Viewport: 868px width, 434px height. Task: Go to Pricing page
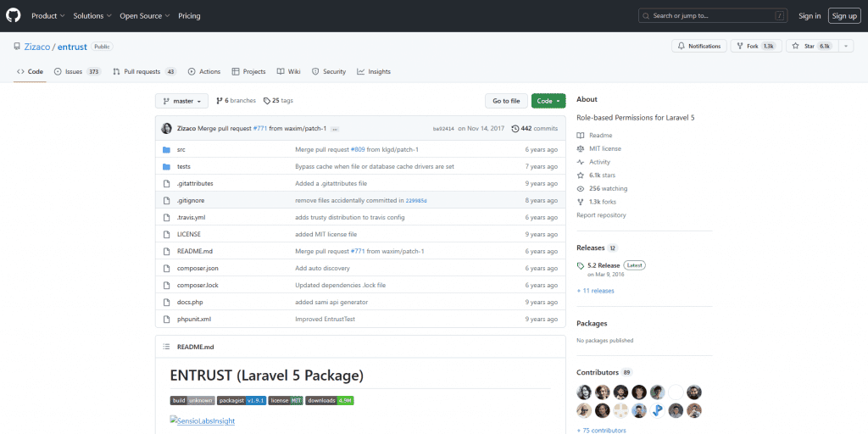(x=189, y=16)
